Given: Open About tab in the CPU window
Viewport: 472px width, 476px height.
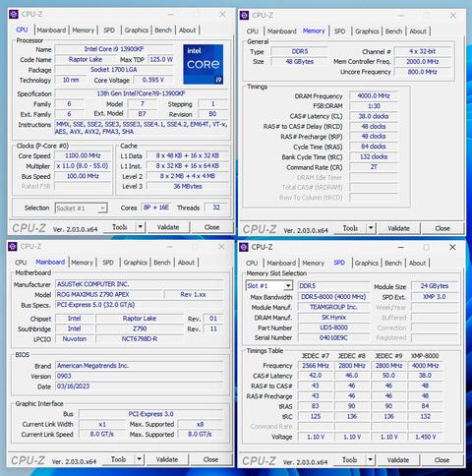Looking at the screenshot, I should click(187, 30).
